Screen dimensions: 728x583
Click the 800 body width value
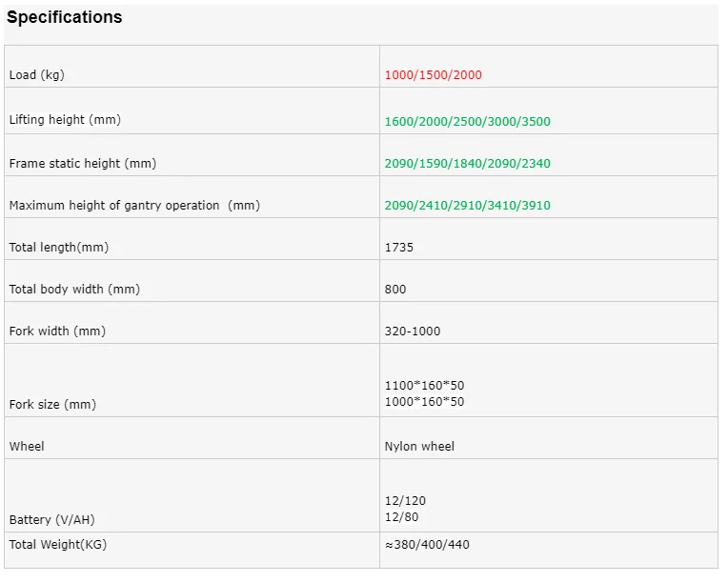(x=395, y=290)
